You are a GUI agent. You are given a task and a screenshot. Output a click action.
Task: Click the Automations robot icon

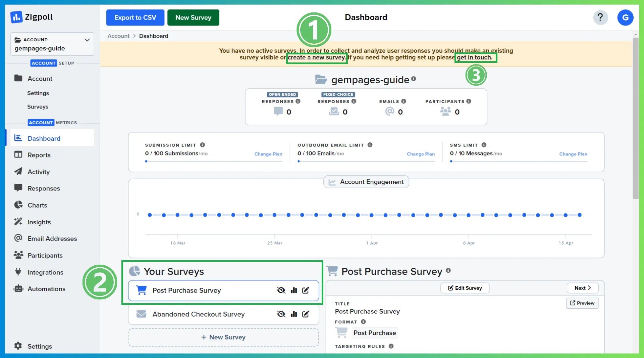pos(18,288)
